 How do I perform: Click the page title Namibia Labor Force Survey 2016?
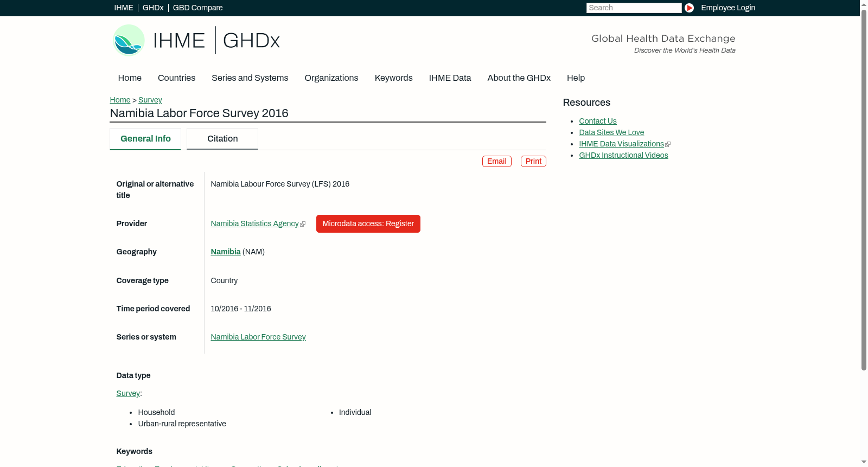click(199, 113)
